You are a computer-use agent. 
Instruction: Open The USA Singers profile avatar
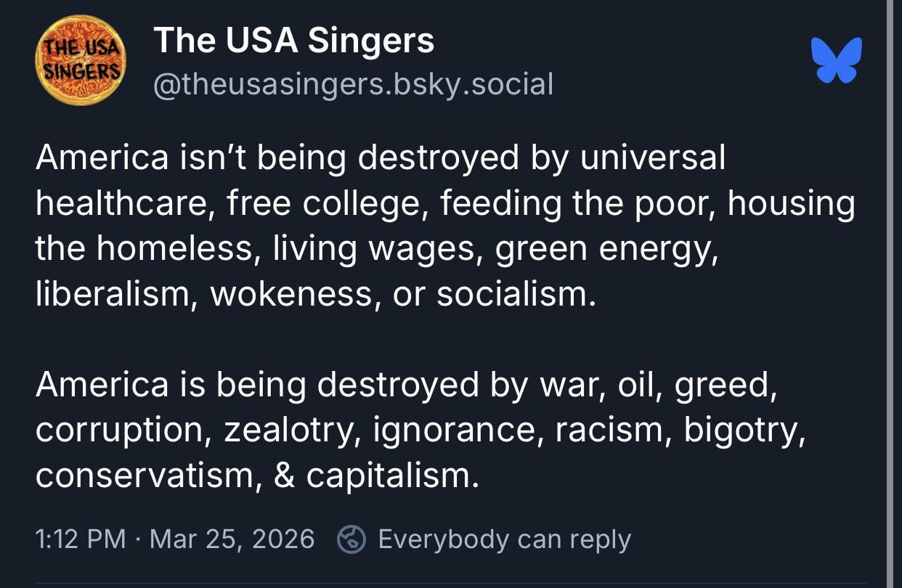coord(80,61)
